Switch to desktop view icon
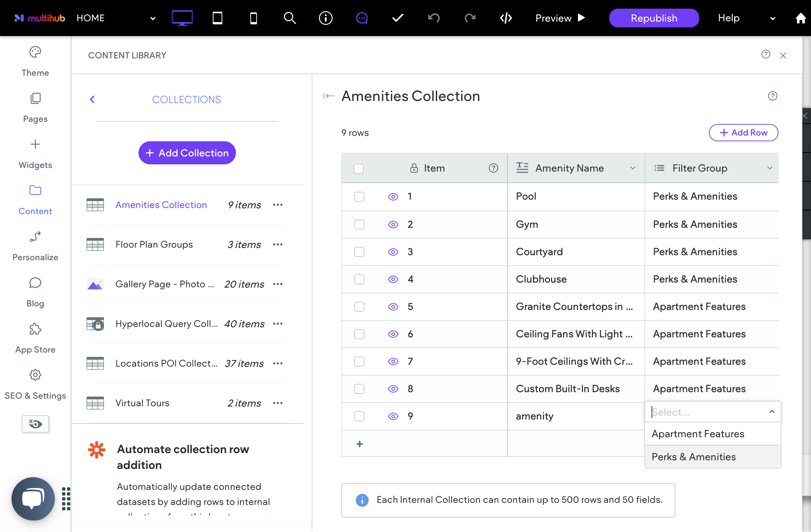 pos(182,18)
